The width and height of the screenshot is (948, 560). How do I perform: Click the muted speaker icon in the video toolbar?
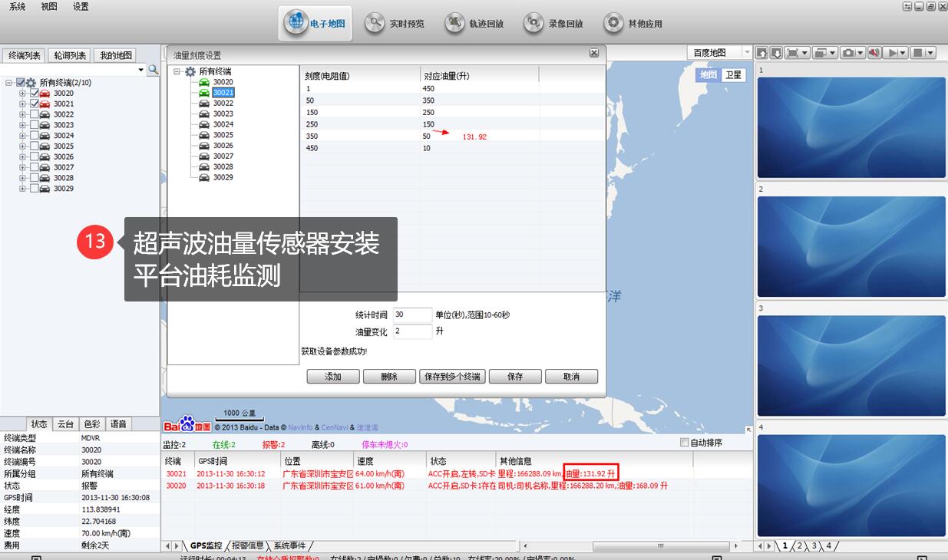coord(873,53)
